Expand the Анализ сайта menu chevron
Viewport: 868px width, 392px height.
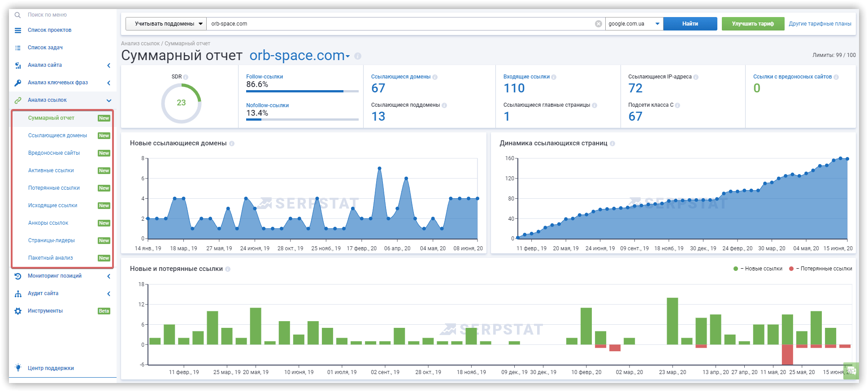point(109,65)
